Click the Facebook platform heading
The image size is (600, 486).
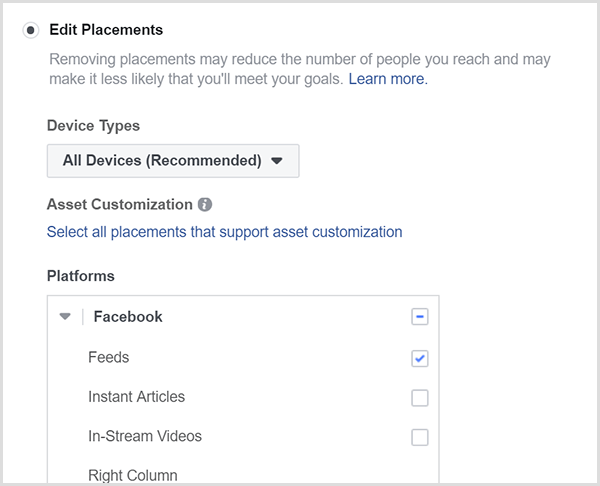tap(128, 317)
